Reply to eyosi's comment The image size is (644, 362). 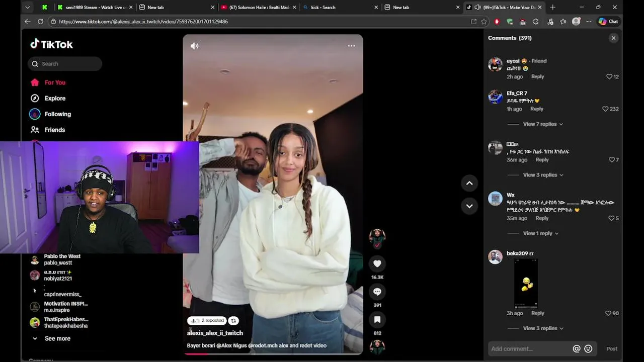pyautogui.click(x=537, y=77)
